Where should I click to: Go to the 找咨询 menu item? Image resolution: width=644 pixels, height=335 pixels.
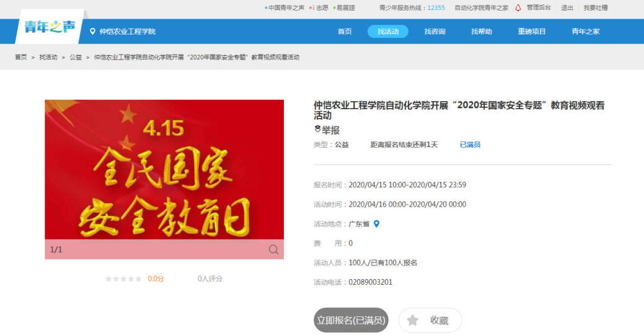434,32
